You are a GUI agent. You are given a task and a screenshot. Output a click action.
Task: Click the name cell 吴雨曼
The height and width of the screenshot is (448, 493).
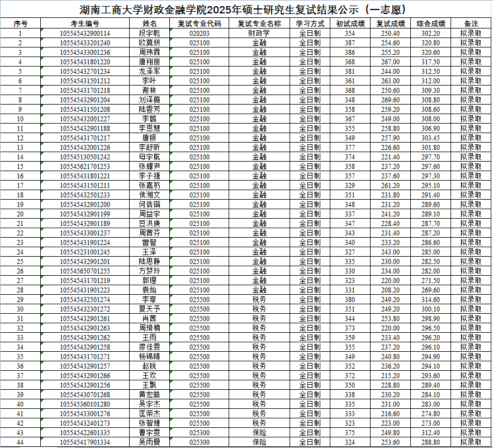(x=149, y=442)
